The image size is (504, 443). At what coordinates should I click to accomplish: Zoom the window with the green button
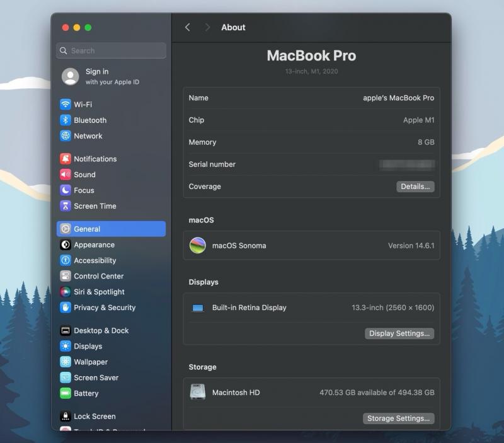coord(88,28)
